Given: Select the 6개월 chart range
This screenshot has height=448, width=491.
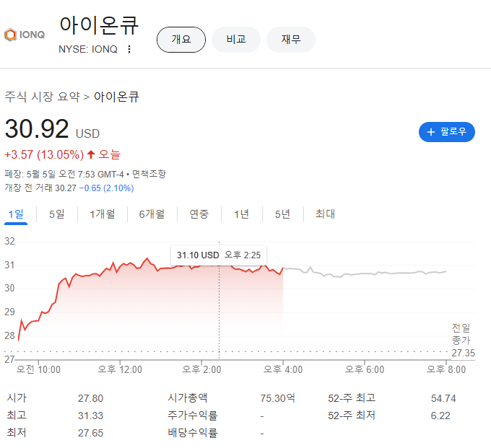Looking at the screenshot, I should click(x=152, y=214).
